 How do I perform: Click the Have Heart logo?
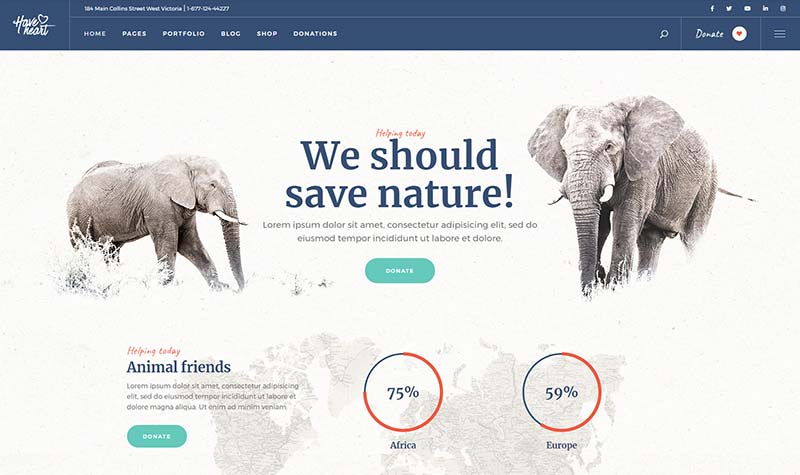(33, 25)
